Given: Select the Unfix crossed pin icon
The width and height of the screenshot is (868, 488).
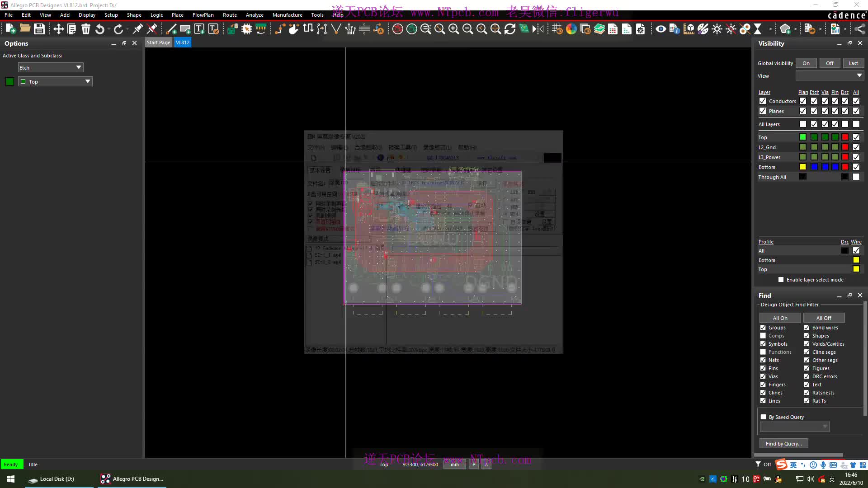Looking at the screenshot, I should [x=152, y=29].
